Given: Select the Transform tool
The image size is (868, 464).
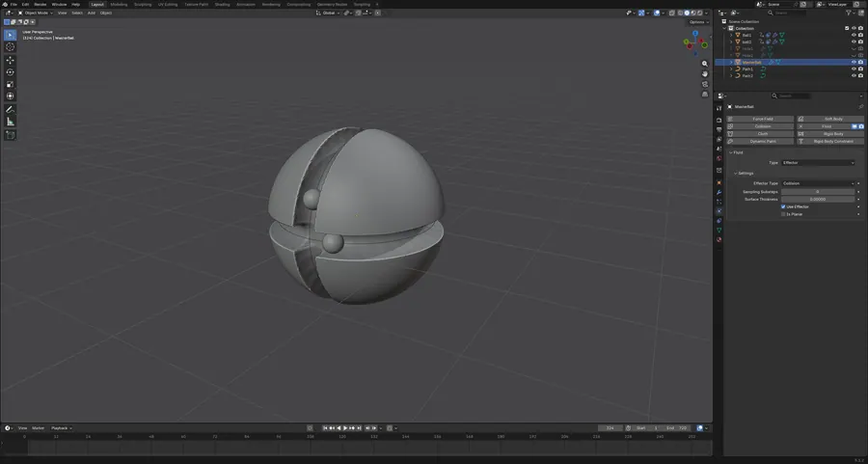Looking at the screenshot, I should click(10, 96).
